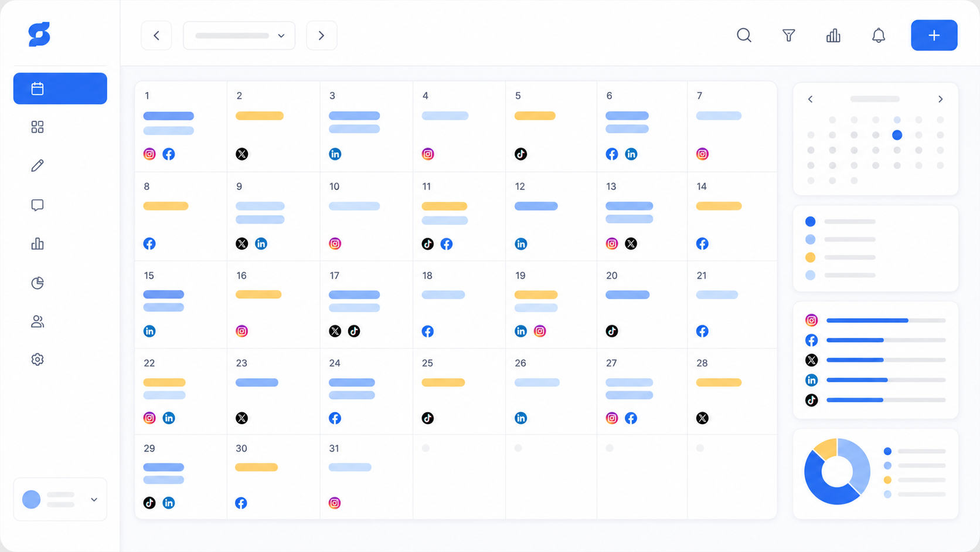The width and height of the screenshot is (980, 552).
Task: Go to previous month with left arrow button
Action: 156,35
